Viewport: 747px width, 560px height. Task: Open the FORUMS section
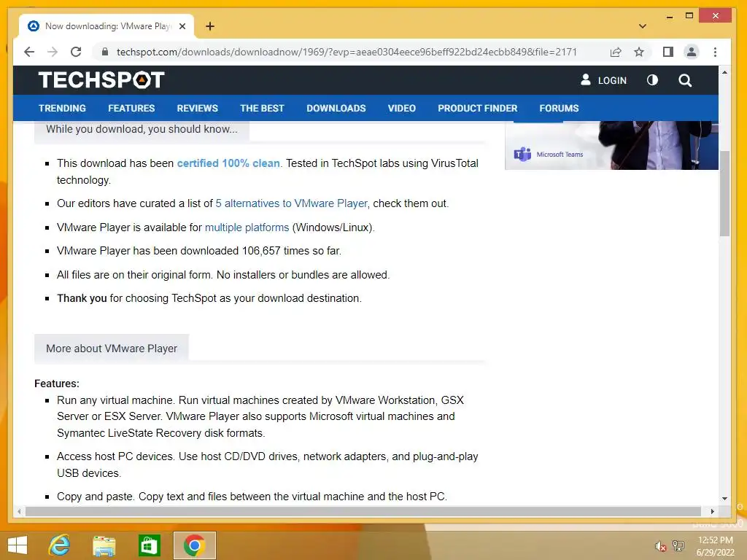(x=559, y=108)
